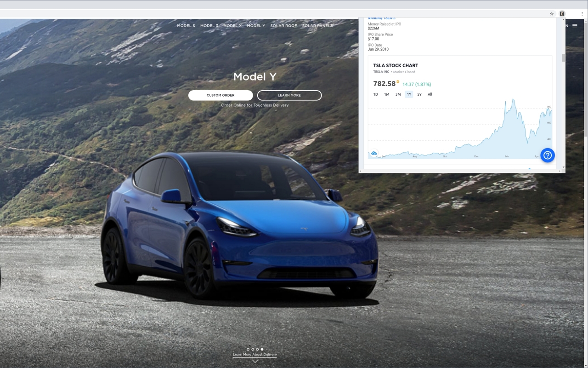The image size is (588, 368).
Task: Click the Model Y hero heading
Action: [255, 77]
